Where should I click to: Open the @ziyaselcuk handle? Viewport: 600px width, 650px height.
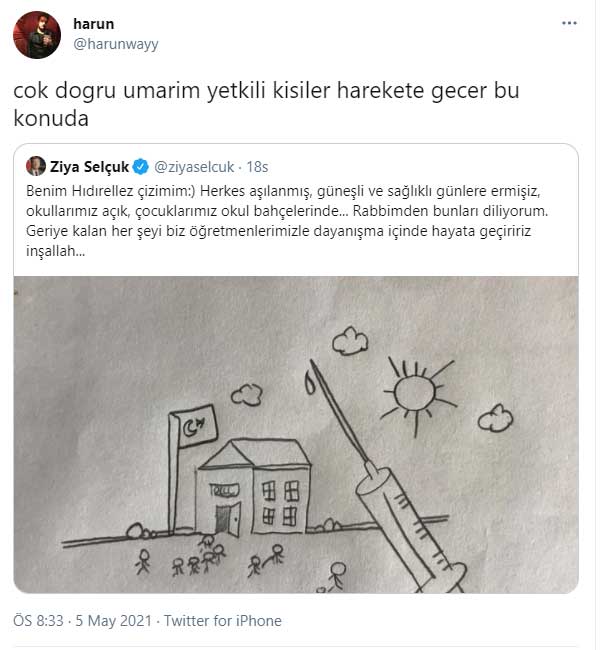click(x=194, y=167)
